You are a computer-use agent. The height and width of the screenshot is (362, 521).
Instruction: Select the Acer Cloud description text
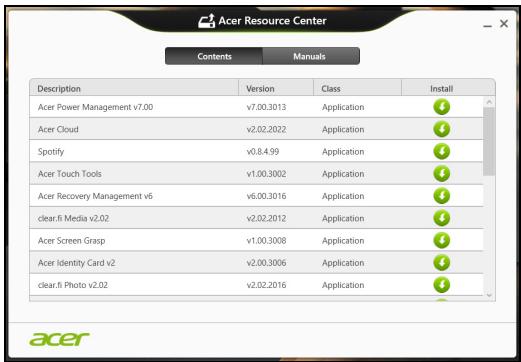click(x=58, y=129)
